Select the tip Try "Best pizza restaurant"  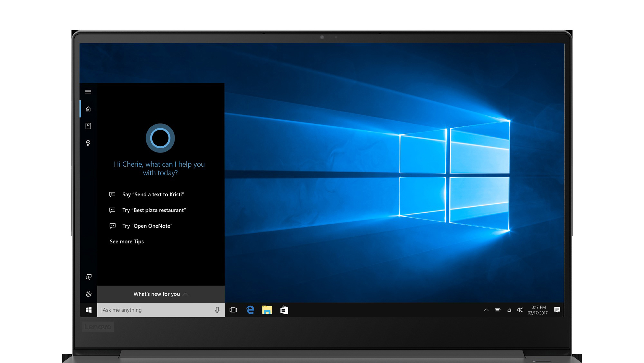(x=154, y=210)
